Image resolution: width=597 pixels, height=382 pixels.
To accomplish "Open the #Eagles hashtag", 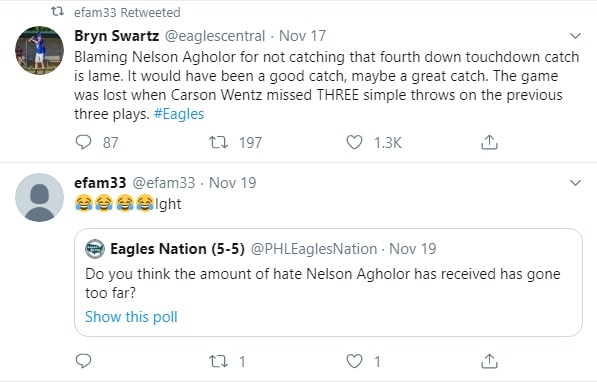I will pos(179,114).
